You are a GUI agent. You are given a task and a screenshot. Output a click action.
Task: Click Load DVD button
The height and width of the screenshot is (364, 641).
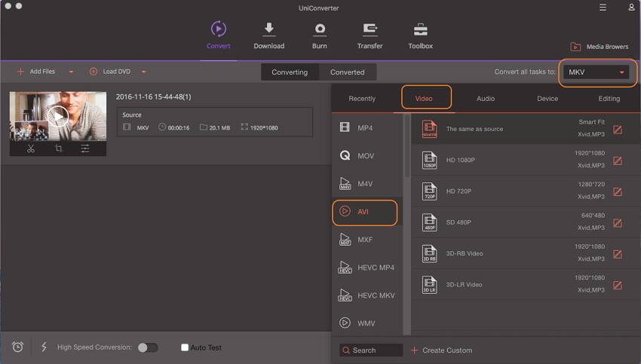pos(110,72)
